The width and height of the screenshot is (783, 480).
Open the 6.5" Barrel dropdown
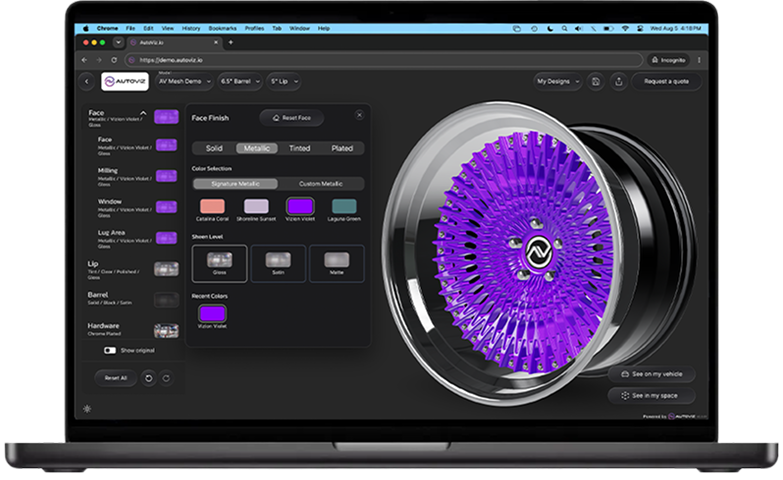coord(240,81)
